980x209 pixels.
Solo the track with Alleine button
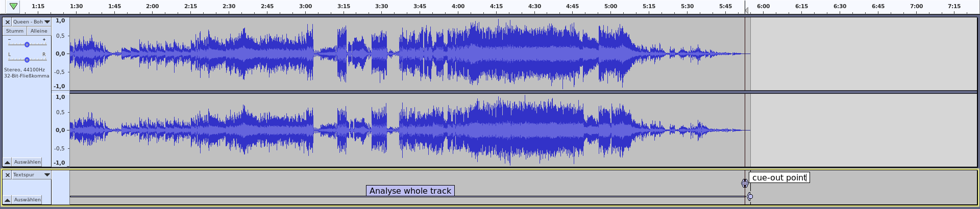[39, 31]
